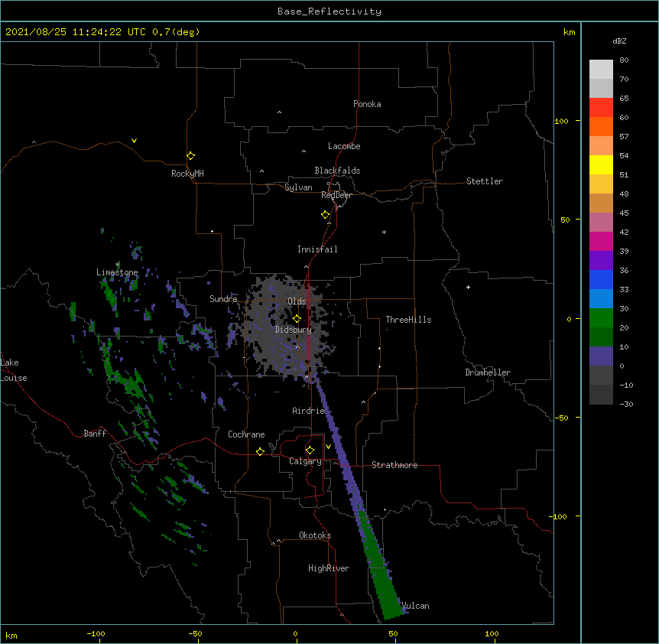Viewport: 659px width, 644px height.
Task: Click the Vulcan label
Action: click(x=416, y=606)
